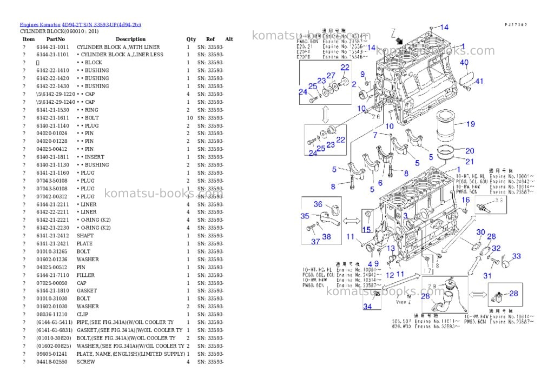The width and height of the screenshot is (554, 392).
Task: Click callout 40 in the diagram
Action: click(464, 63)
